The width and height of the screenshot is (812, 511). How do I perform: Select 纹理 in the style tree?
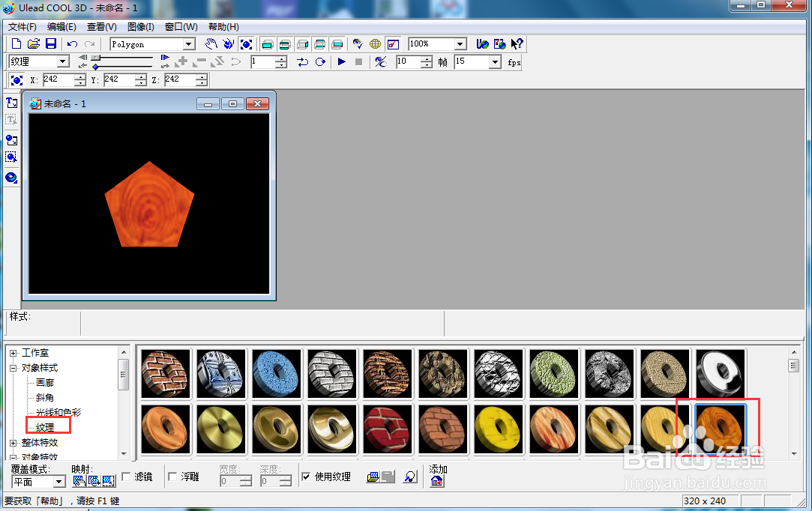(45, 428)
